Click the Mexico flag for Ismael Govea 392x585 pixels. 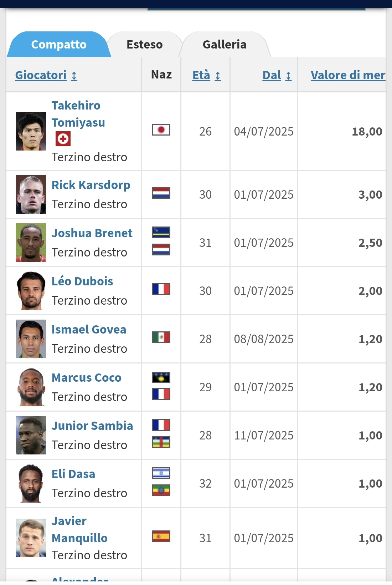161,337
